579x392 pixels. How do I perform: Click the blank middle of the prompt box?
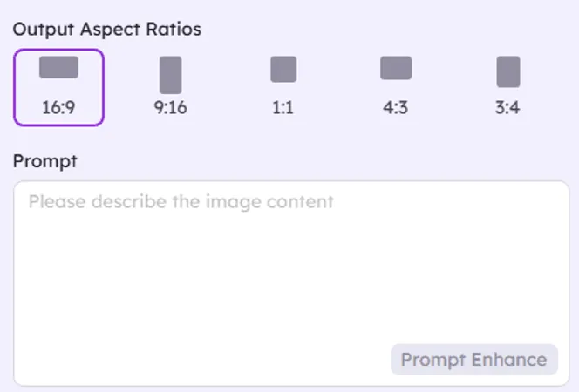(x=289, y=279)
